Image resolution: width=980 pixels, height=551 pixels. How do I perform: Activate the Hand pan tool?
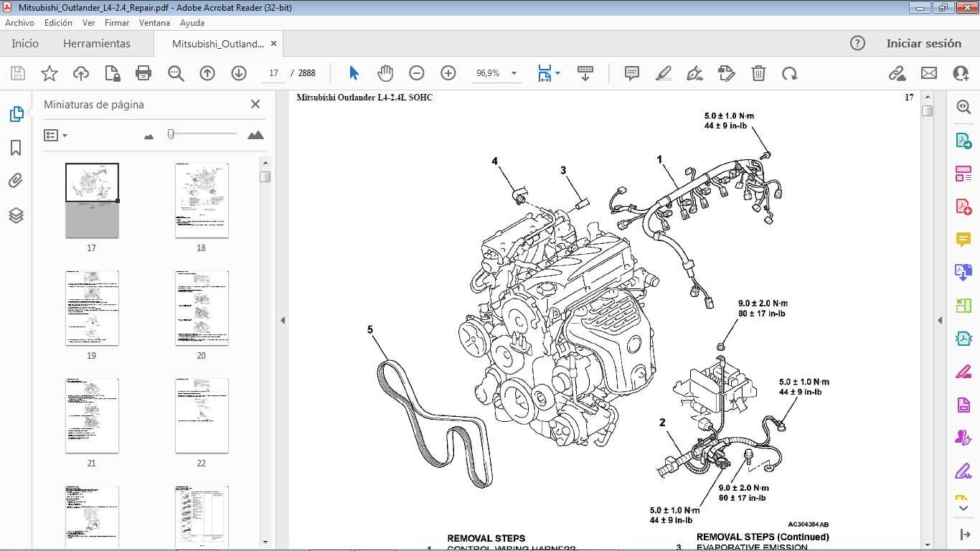pyautogui.click(x=385, y=73)
